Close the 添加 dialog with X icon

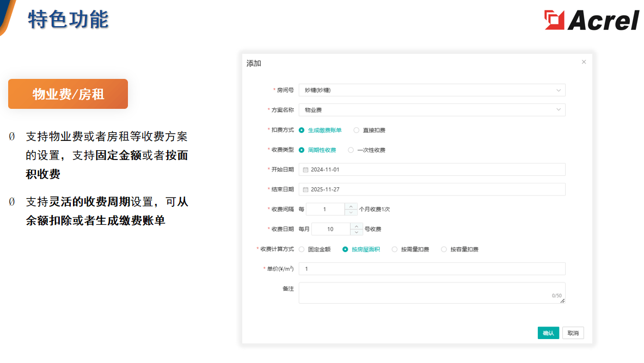tap(584, 62)
